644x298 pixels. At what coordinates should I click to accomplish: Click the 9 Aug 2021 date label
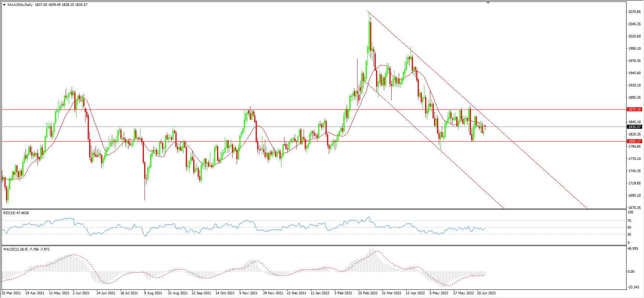click(153, 293)
